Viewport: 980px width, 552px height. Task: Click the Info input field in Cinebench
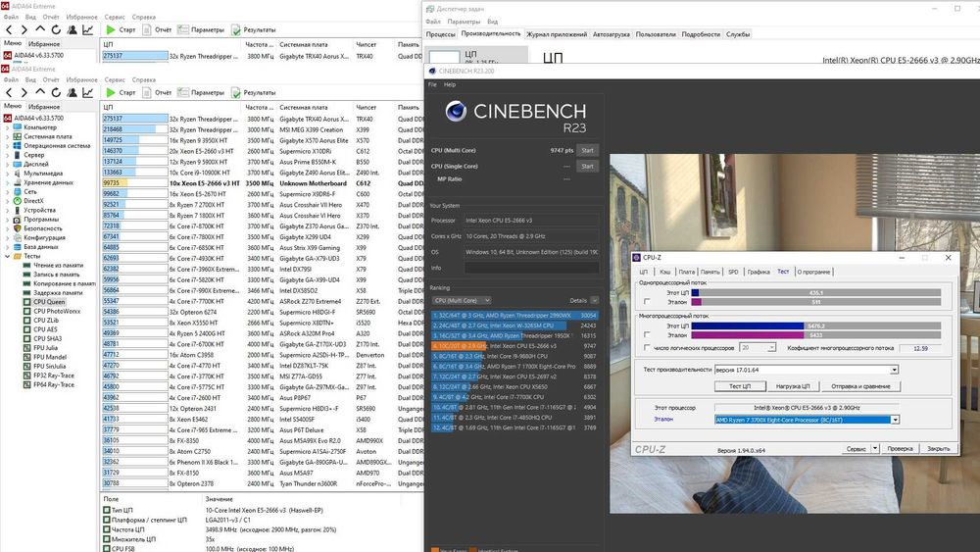point(531,269)
